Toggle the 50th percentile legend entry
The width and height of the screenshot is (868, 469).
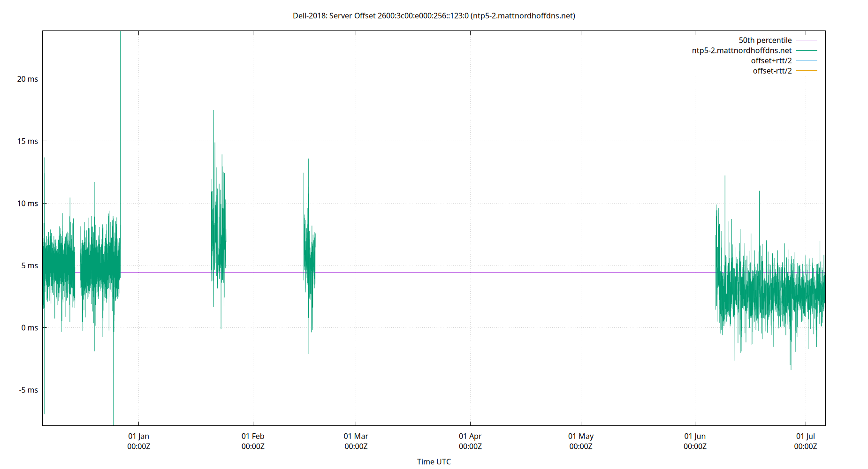(x=765, y=40)
